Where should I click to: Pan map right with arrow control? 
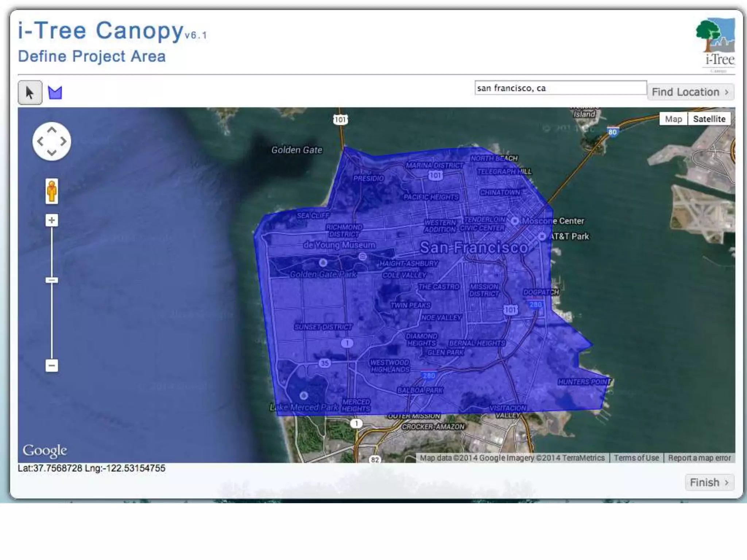(x=63, y=141)
